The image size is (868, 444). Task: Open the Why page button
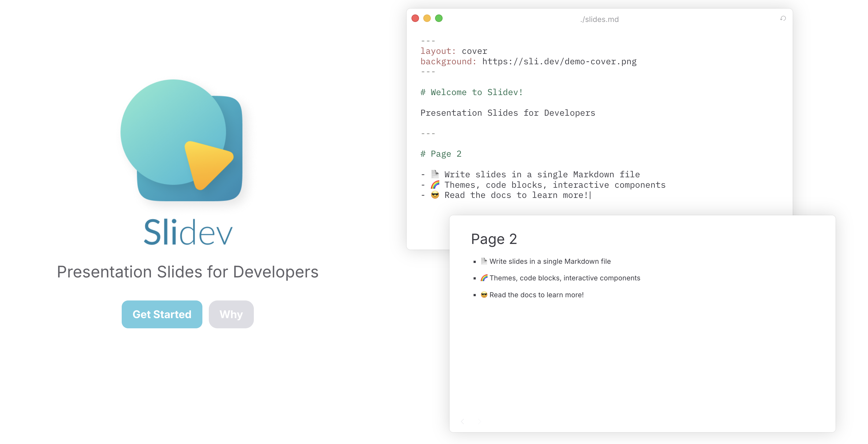click(x=231, y=314)
